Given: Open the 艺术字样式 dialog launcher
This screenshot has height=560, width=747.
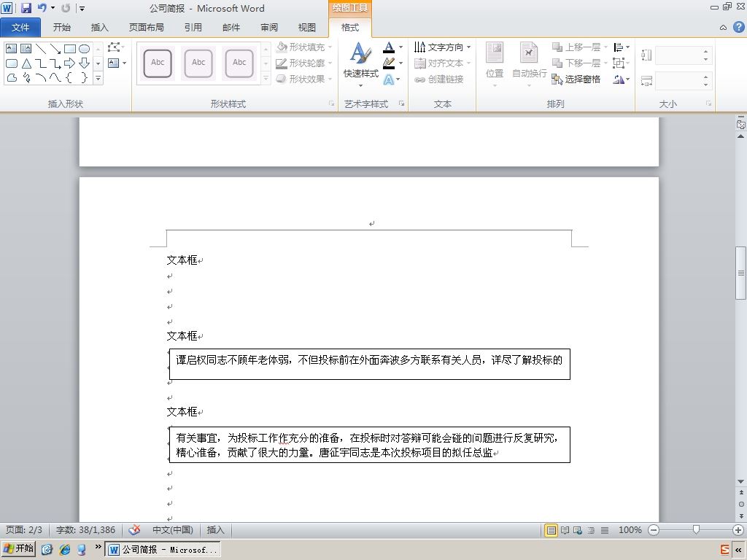Looking at the screenshot, I should pyautogui.click(x=402, y=104).
